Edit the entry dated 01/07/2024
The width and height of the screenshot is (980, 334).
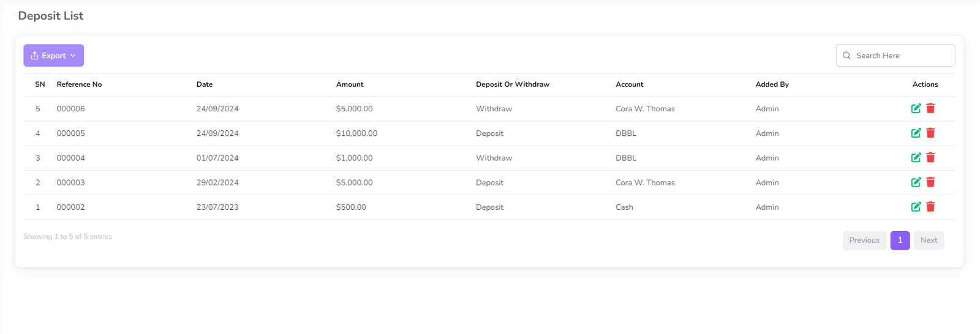(916, 158)
